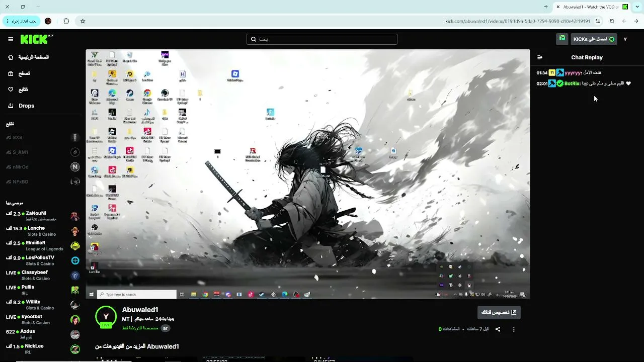Jump to chat timestamp 02:01
The width and height of the screenshot is (644, 362).
pyautogui.click(x=542, y=83)
